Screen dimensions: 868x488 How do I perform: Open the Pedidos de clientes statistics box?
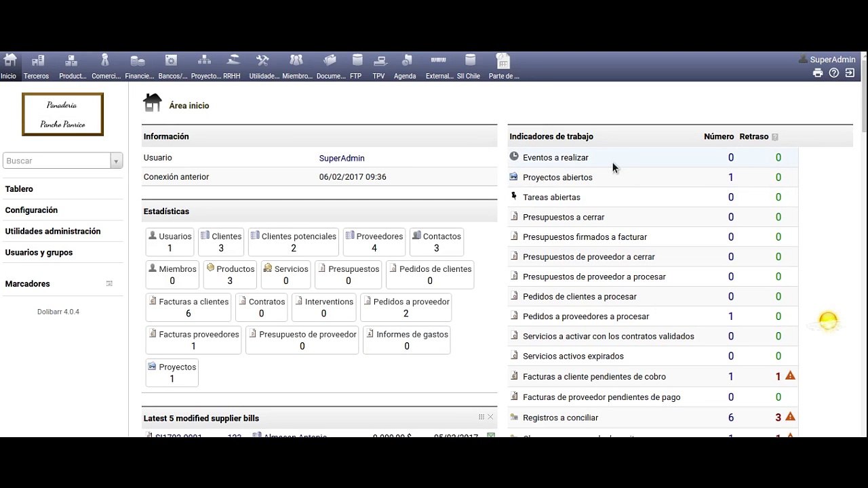430,274
